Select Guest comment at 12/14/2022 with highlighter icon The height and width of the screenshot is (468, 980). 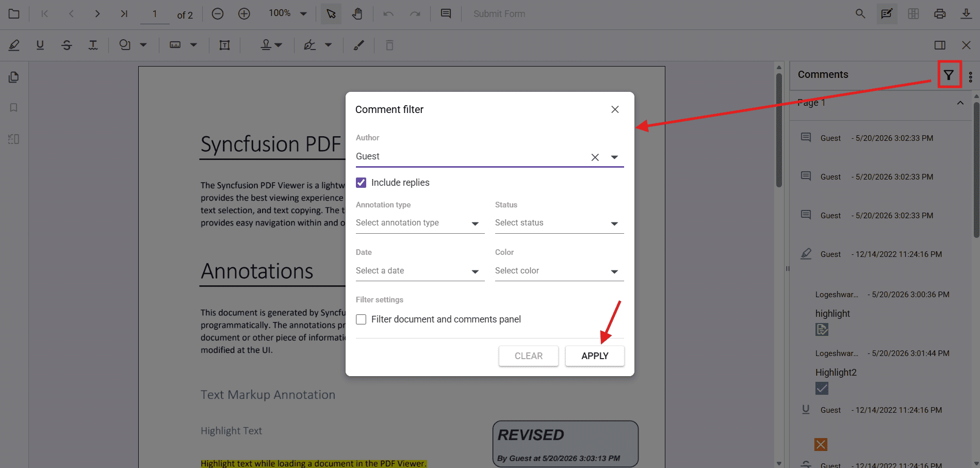click(x=880, y=254)
